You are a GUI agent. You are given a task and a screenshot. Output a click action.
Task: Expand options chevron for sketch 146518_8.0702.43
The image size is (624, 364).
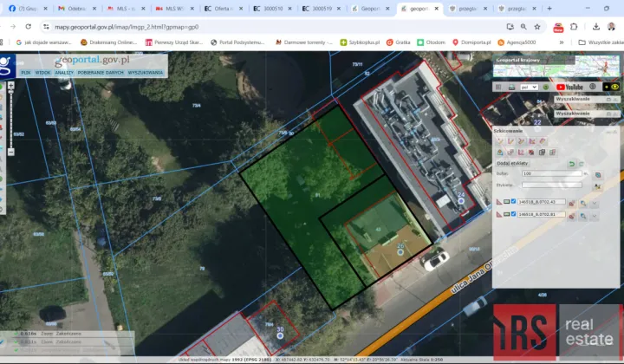pyautogui.click(x=595, y=204)
